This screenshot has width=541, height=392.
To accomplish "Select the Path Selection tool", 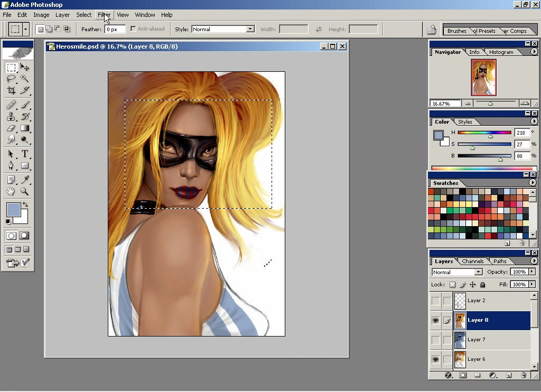I will [x=11, y=154].
